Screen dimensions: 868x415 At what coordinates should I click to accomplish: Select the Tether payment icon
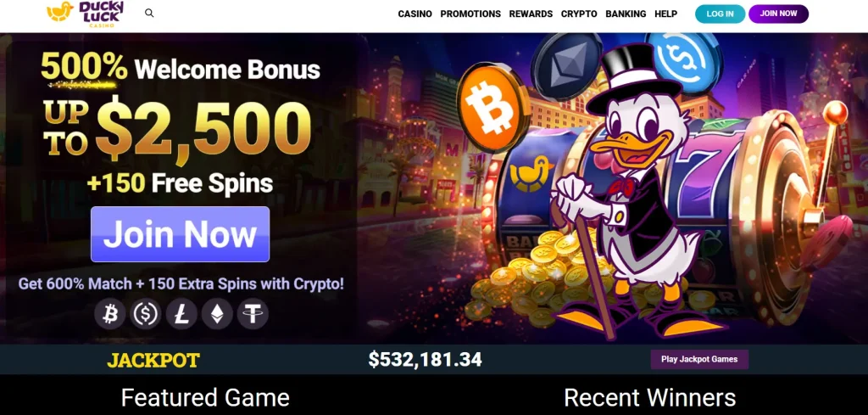coord(253,315)
